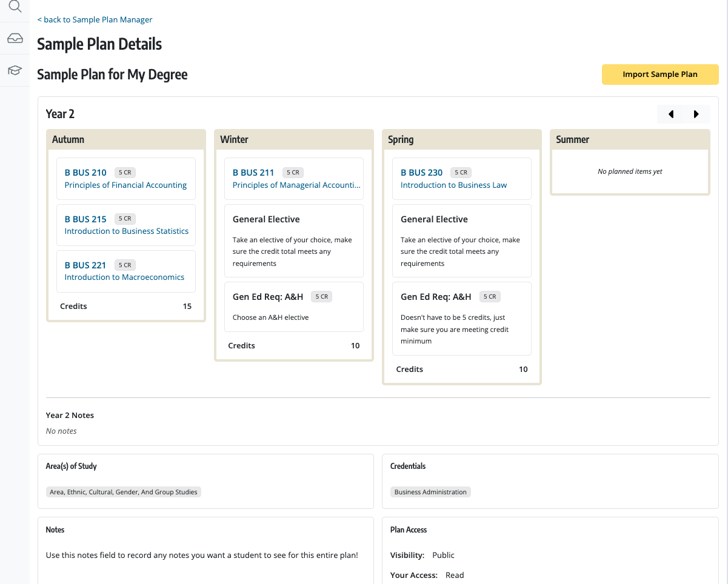Open Principles of Managerial Accounting link
The width and height of the screenshot is (728, 584).
[296, 185]
